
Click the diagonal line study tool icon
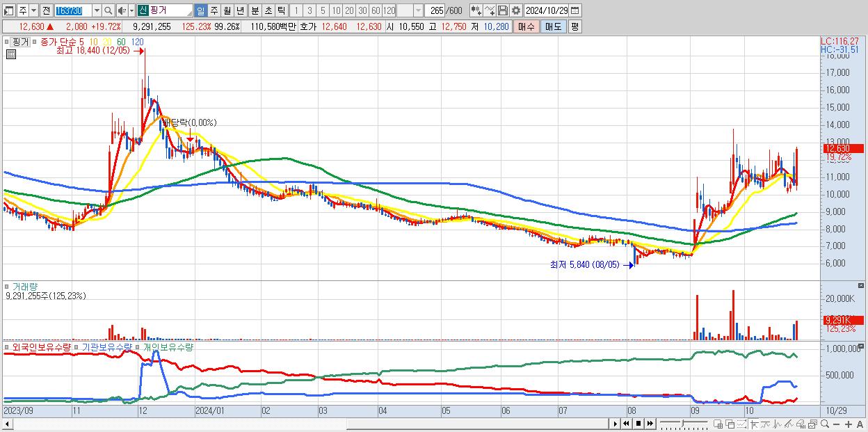789,424
